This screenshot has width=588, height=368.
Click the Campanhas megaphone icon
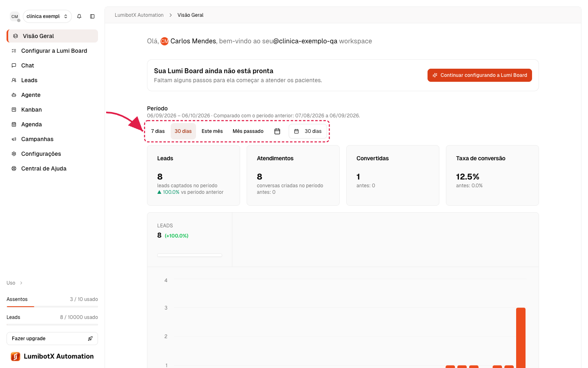[14, 139]
